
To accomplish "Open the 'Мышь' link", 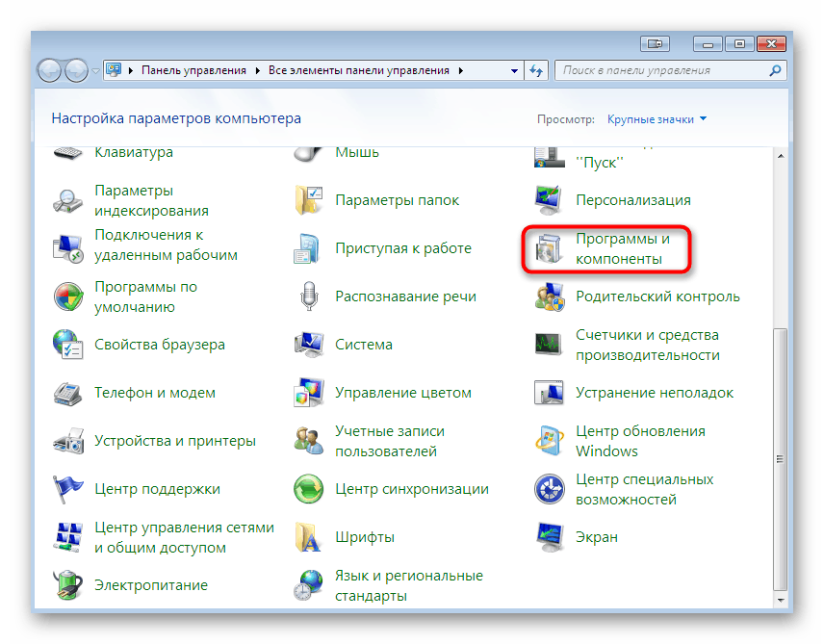I will click(x=357, y=152).
